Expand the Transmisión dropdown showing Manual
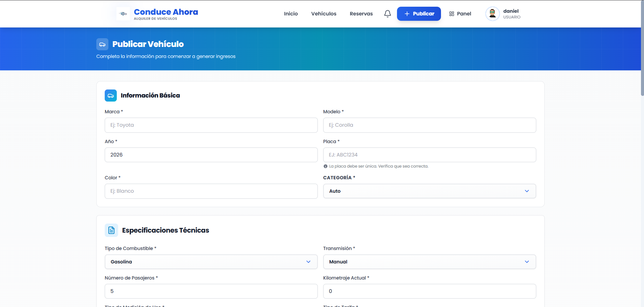This screenshot has height=307, width=644. coord(429,262)
